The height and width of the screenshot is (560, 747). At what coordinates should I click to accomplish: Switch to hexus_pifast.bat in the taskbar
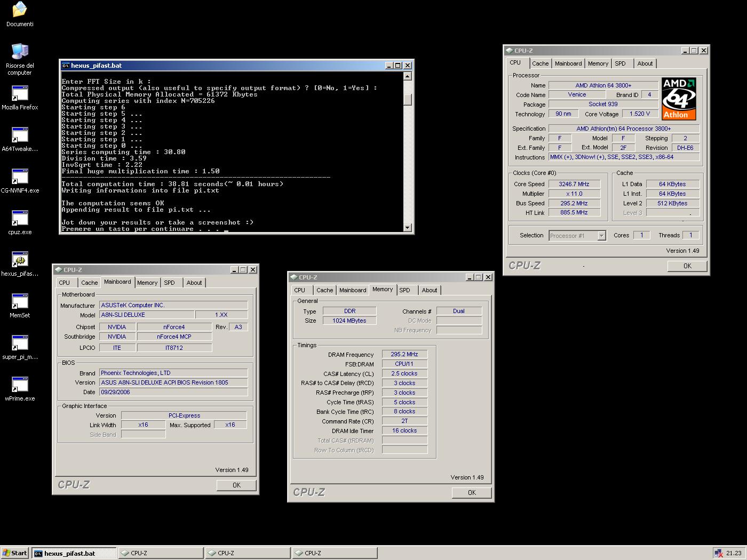click(74, 553)
